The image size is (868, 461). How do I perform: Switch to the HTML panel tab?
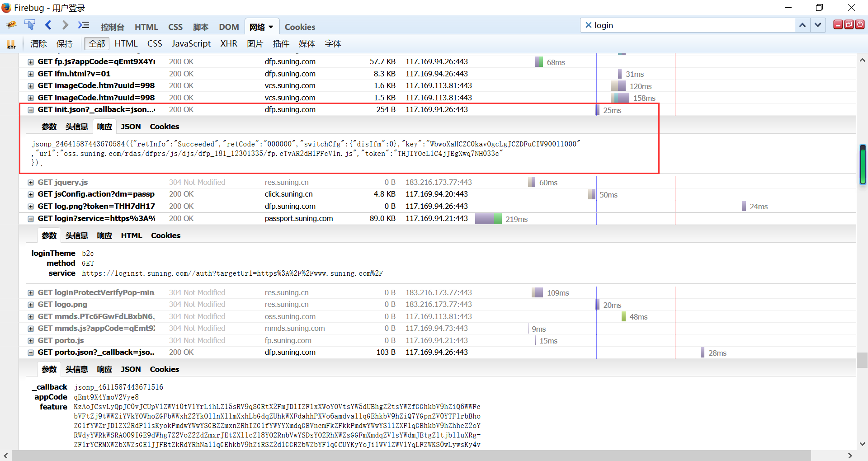pos(146,27)
